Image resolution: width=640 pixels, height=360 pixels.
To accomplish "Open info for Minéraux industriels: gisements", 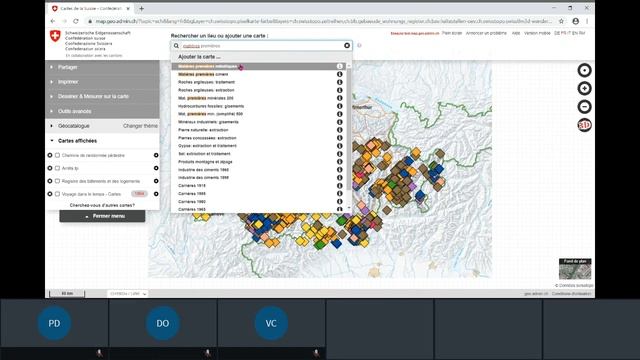I will coord(340,122).
